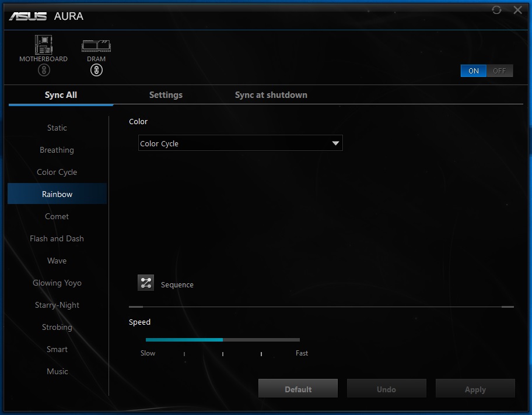Switch to the Sync All tab
The height and width of the screenshot is (415, 532).
pyautogui.click(x=61, y=95)
